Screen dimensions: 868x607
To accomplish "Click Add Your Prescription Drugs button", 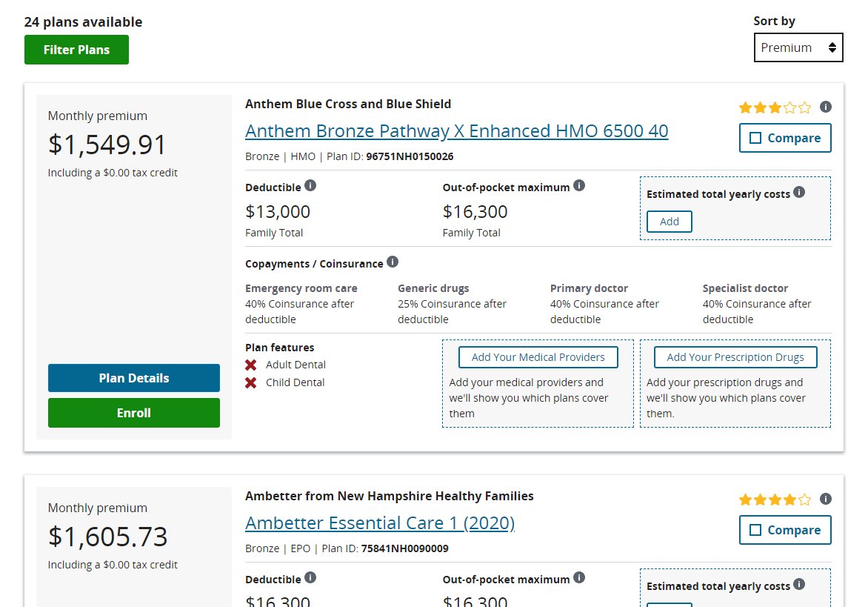I will tap(735, 357).
